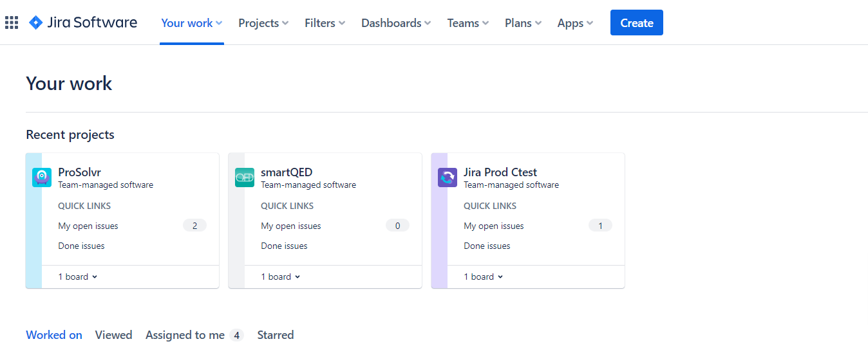Open the Filters dropdown

pyautogui.click(x=325, y=23)
